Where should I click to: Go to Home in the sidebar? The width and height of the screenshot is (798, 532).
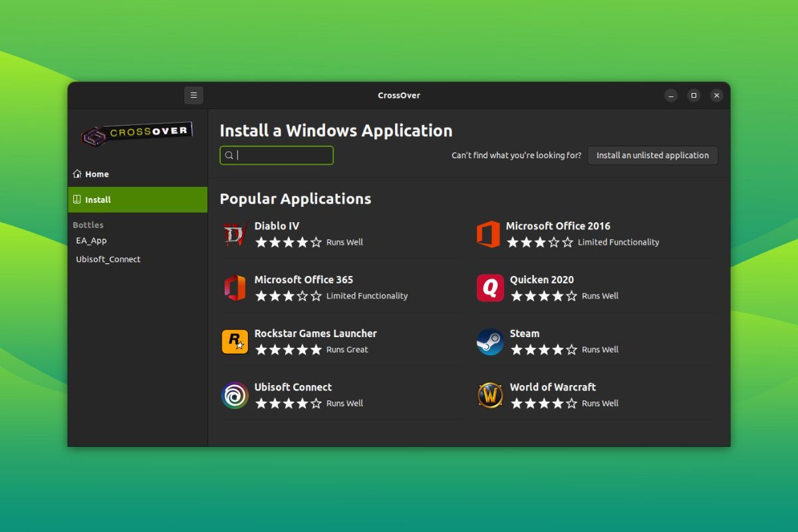click(97, 174)
